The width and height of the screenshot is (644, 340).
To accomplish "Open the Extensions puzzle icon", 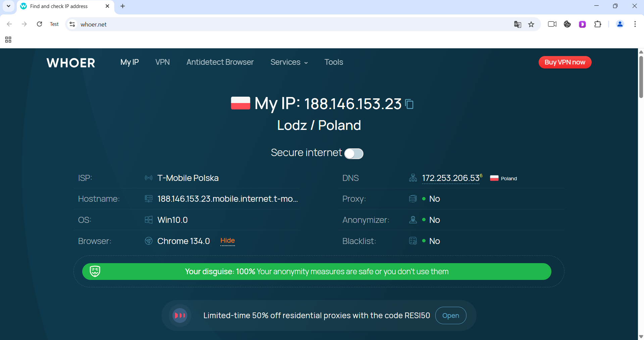I will [597, 24].
